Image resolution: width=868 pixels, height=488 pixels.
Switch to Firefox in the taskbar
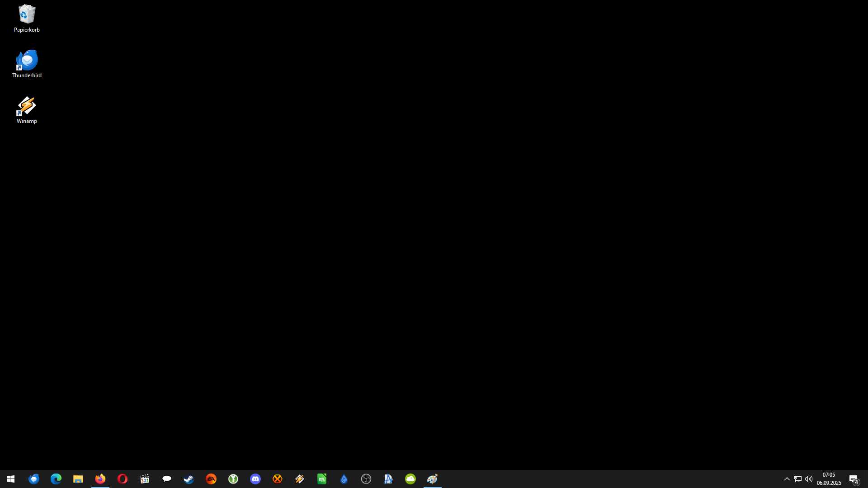(x=100, y=479)
